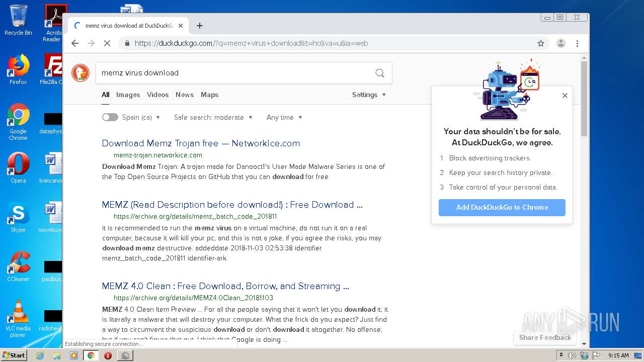Switch to the Videos tab
The image size is (644, 362).
click(157, 95)
